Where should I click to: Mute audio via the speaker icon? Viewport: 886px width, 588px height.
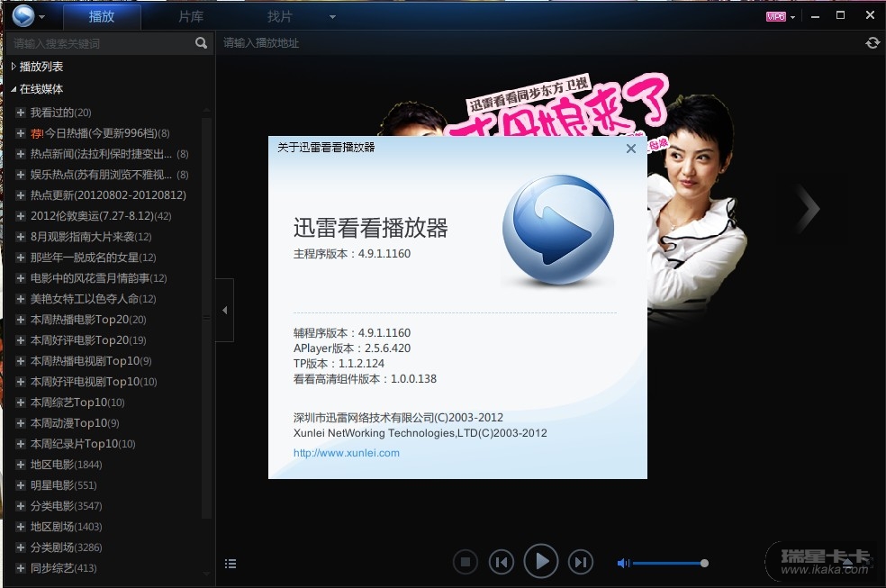623,563
